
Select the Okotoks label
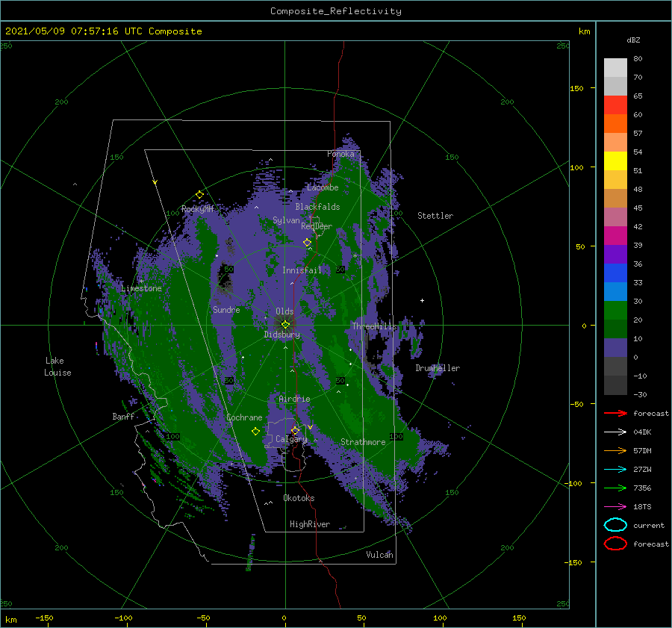click(299, 498)
